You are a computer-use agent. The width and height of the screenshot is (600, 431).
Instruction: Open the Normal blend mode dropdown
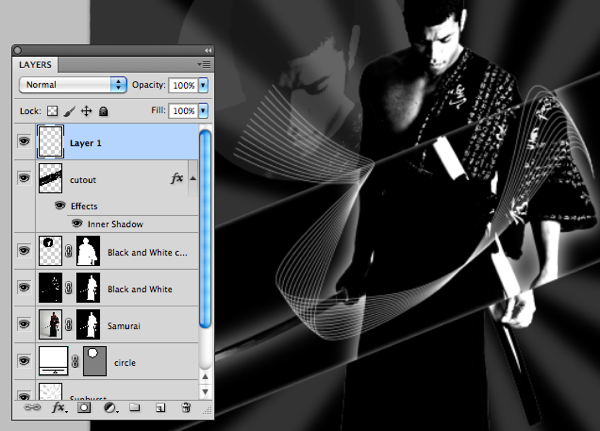73,85
